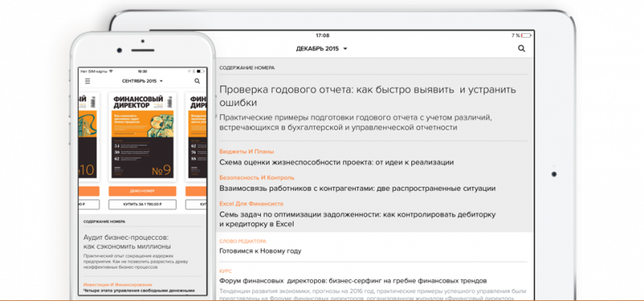Tap the tablet battery indicator icon
The image size is (644, 301).
pos(526,35)
